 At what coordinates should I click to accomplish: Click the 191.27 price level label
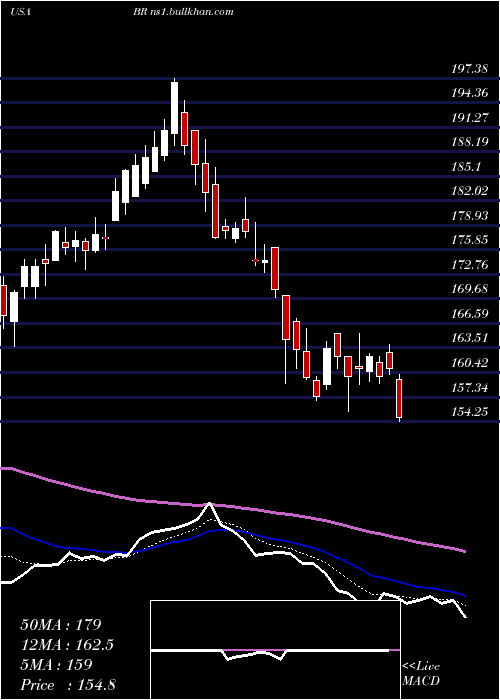[469, 118]
